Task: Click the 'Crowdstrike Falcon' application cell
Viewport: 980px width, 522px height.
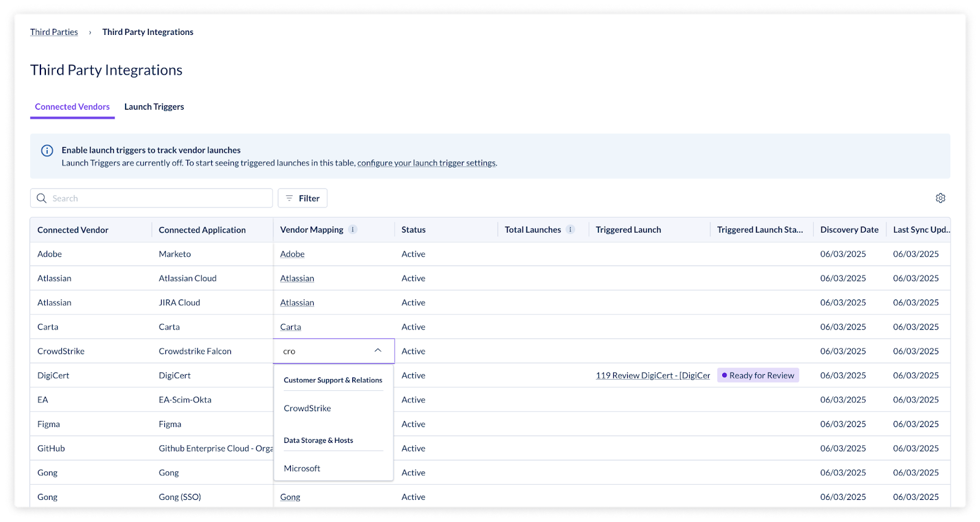Action: point(195,351)
